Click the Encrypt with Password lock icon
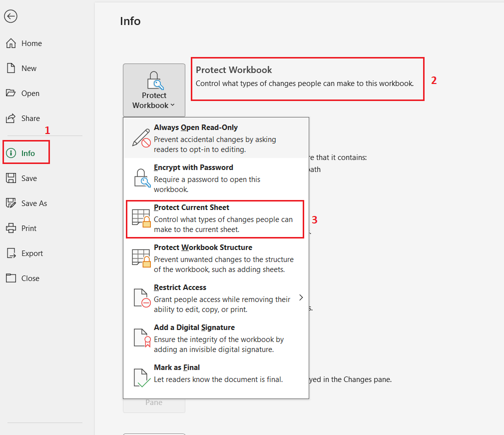This screenshot has width=504, height=435. click(x=141, y=178)
